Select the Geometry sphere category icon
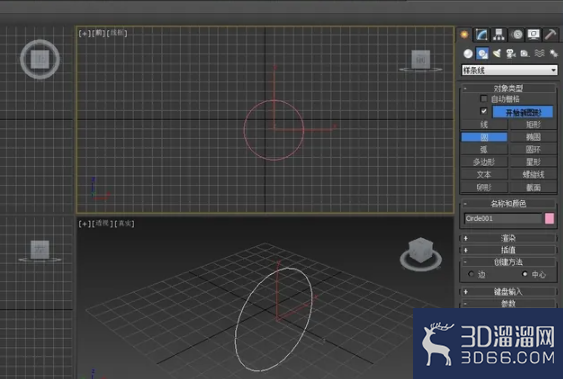This screenshot has width=563, height=379. pos(468,53)
